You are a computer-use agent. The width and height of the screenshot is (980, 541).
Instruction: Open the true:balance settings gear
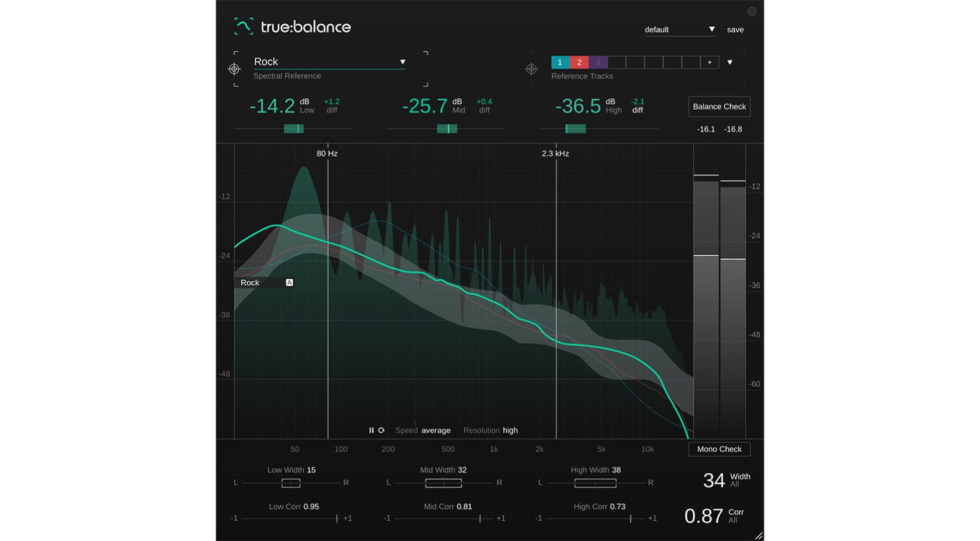[752, 11]
